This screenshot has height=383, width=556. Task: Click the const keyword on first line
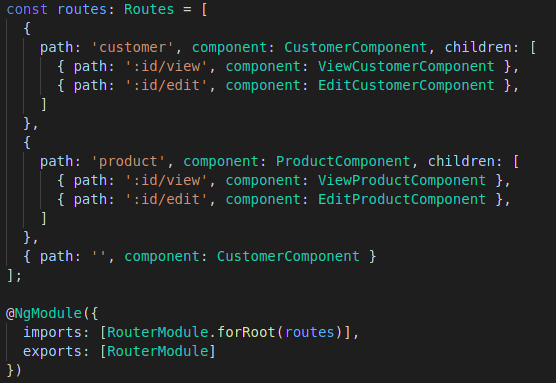pos(27,9)
